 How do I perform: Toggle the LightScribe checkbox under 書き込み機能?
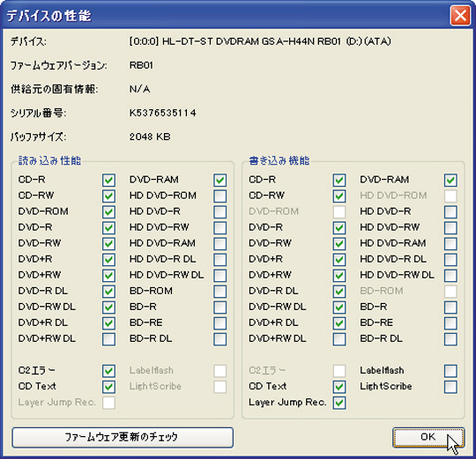click(x=450, y=387)
